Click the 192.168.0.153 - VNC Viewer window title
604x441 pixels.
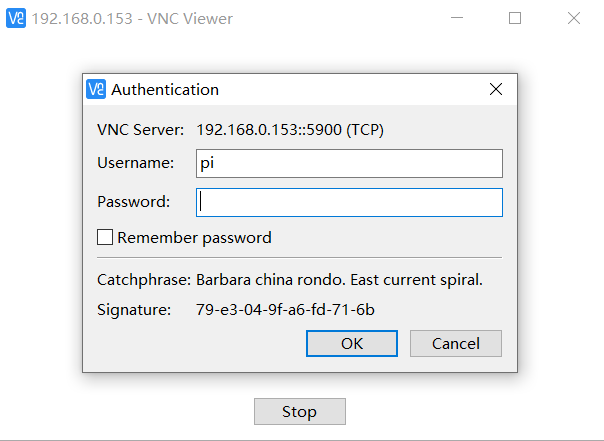point(132,18)
